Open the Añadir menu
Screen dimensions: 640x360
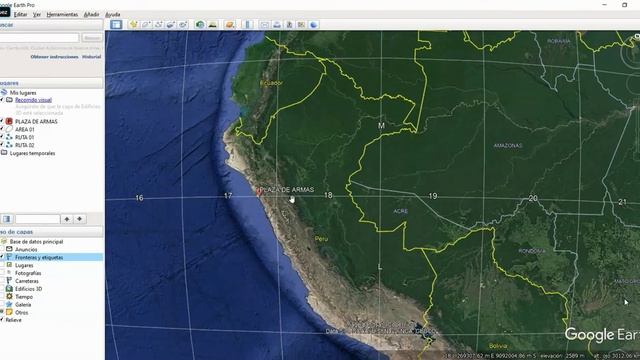pyautogui.click(x=91, y=14)
